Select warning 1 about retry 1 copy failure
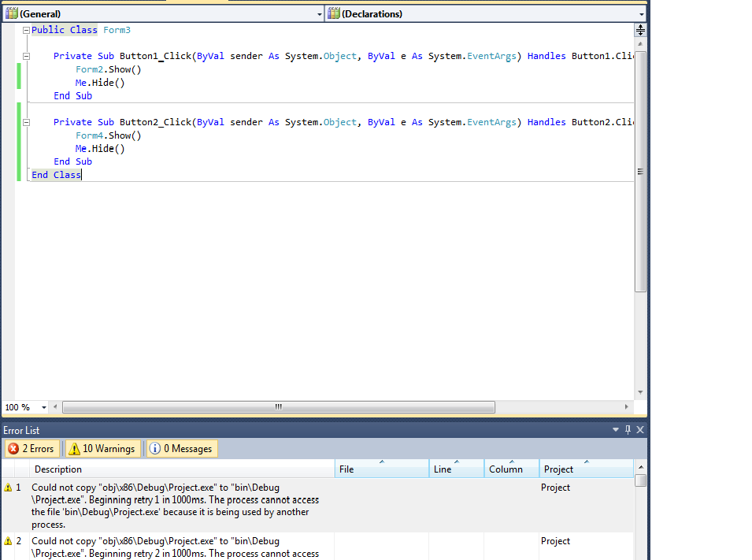Viewport: 752px width, 560px height. 317,506
